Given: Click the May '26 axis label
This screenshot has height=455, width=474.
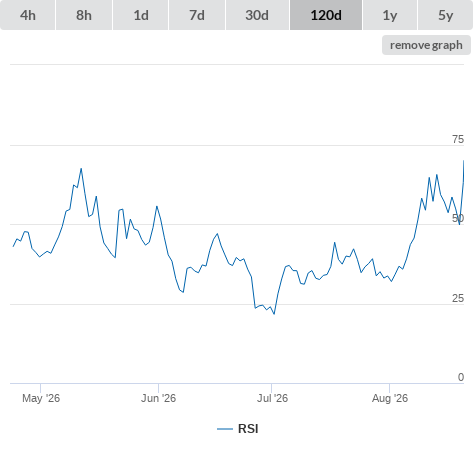Looking at the screenshot, I should point(41,398).
